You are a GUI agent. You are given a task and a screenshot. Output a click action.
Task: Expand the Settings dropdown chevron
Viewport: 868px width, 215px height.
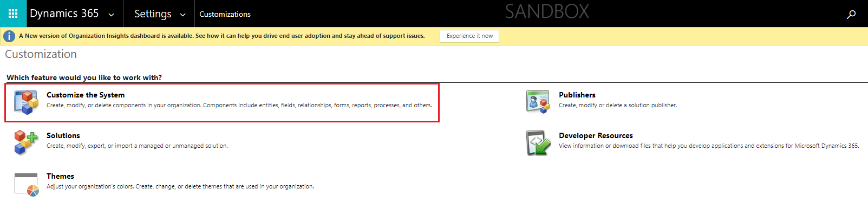[x=182, y=15]
